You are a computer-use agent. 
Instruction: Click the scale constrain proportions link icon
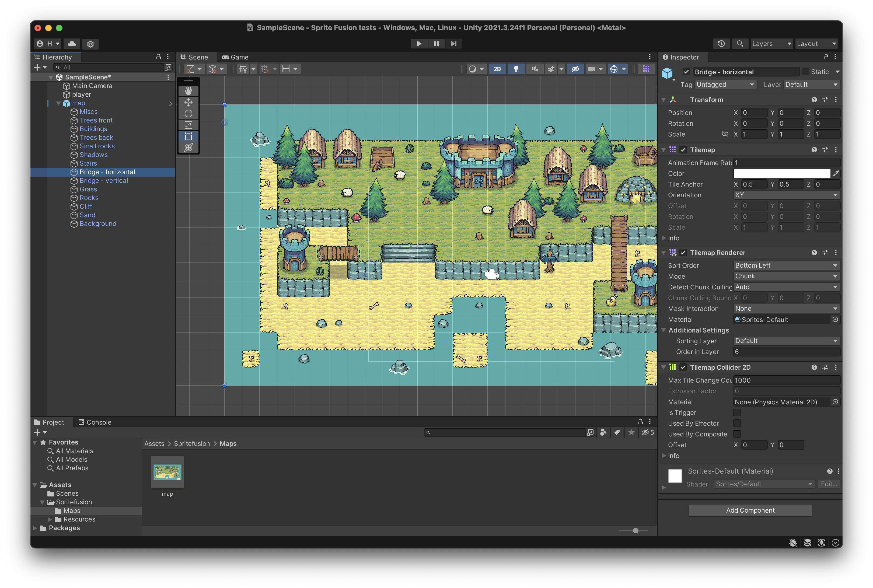(725, 134)
